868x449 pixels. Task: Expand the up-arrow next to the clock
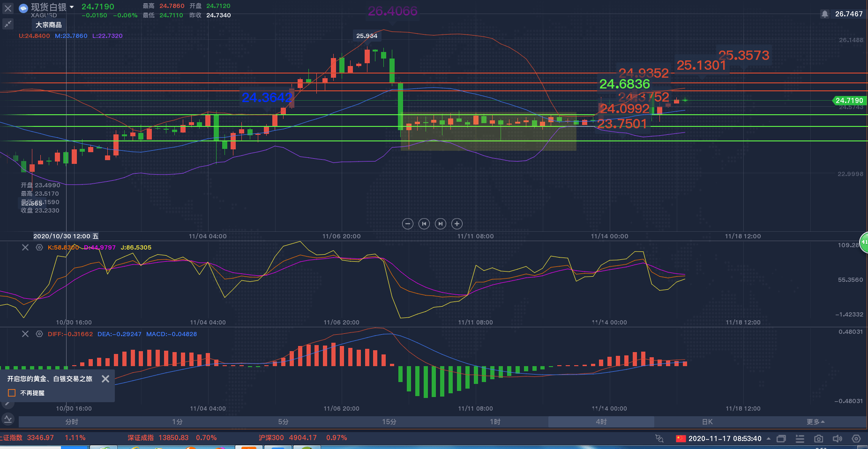click(769, 439)
